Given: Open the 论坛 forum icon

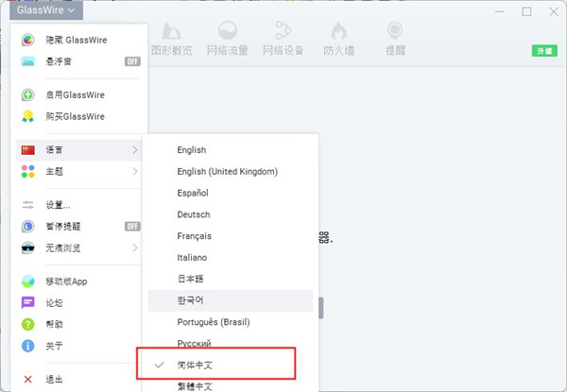Looking at the screenshot, I should (x=27, y=303).
